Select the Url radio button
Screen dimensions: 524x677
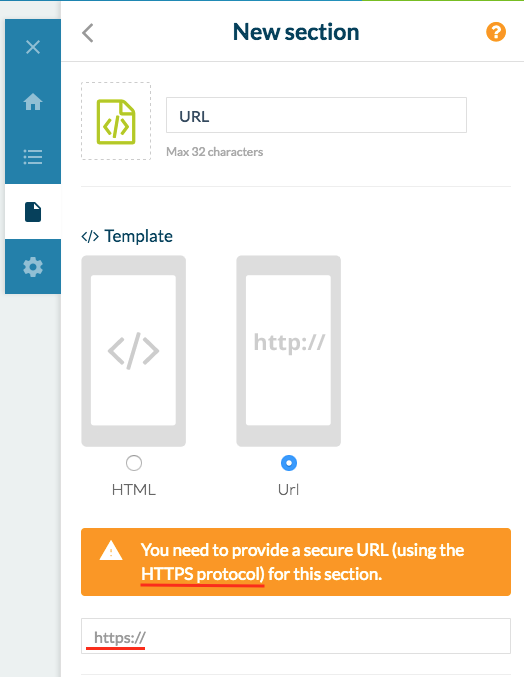click(x=289, y=463)
